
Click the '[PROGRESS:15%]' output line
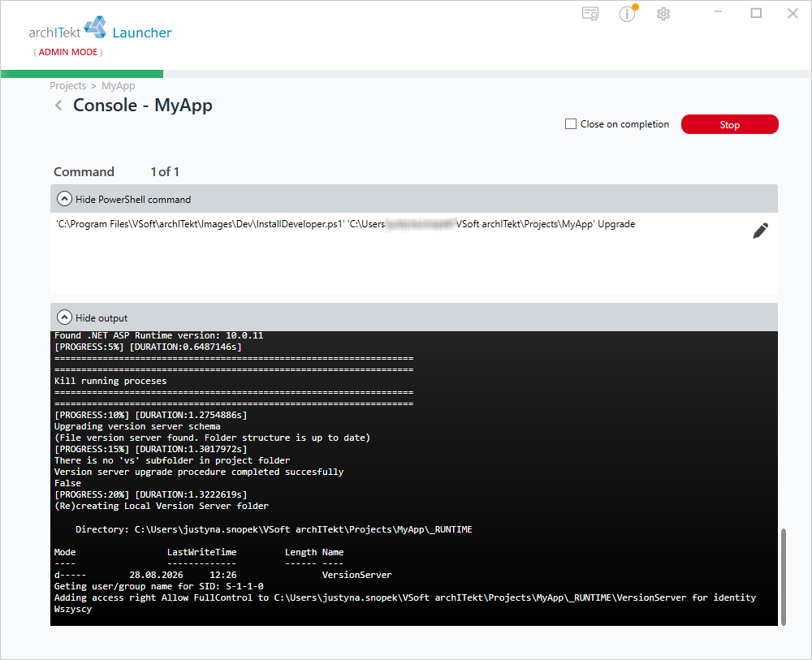point(151,449)
